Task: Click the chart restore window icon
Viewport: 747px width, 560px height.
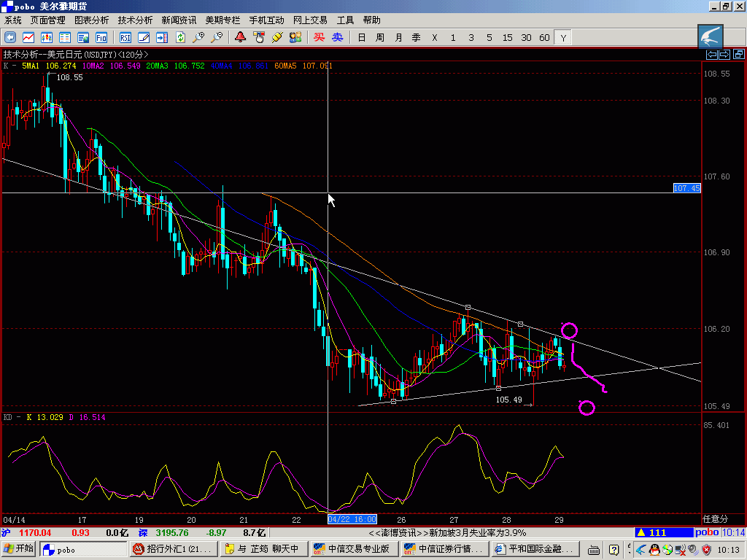Action: point(738,54)
